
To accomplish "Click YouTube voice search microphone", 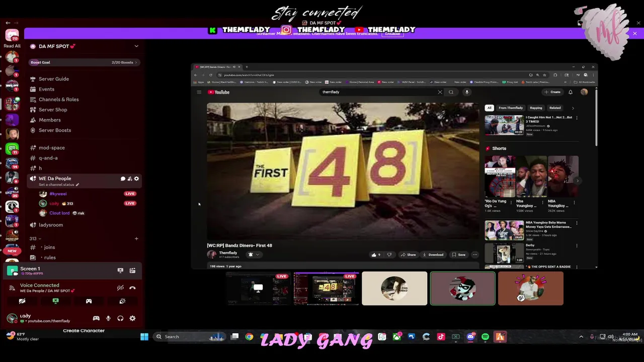I will [x=467, y=92].
